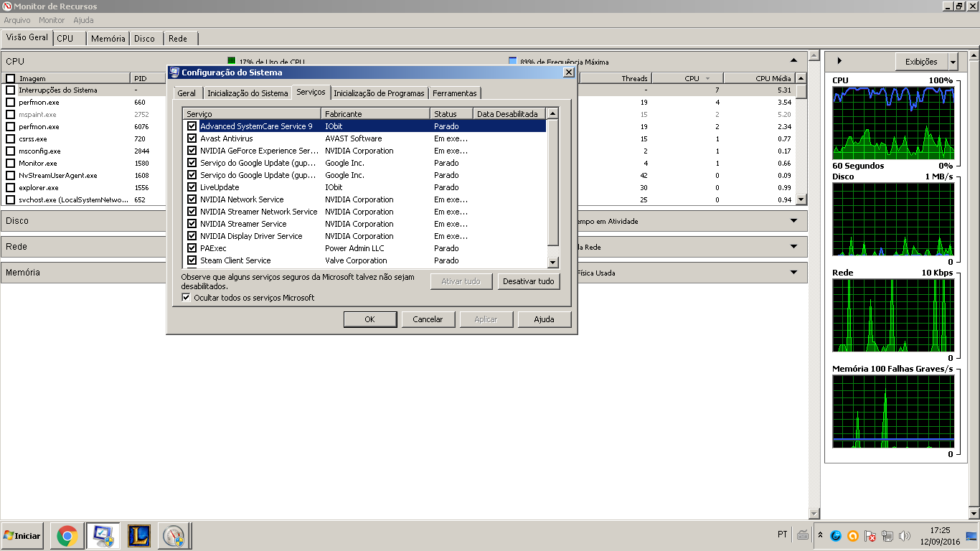Select the NVIDIA Streamer Service row
980x551 pixels.
364,224
